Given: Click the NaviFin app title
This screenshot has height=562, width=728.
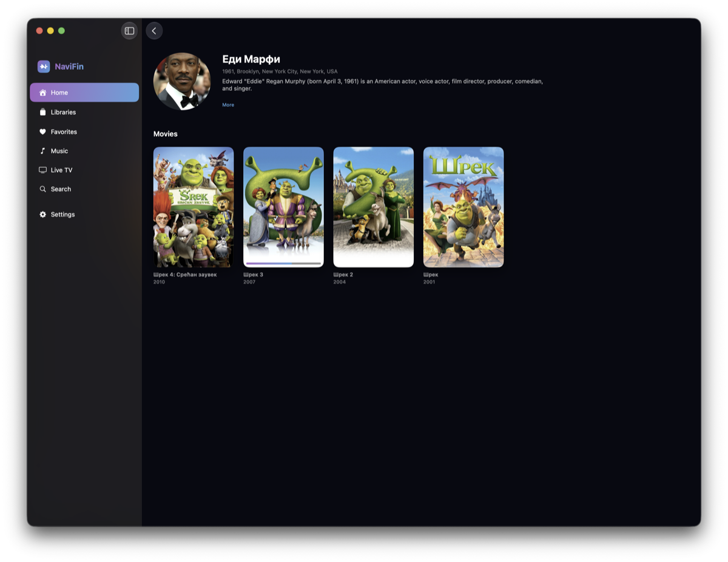Looking at the screenshot, I should click(69, 67).
